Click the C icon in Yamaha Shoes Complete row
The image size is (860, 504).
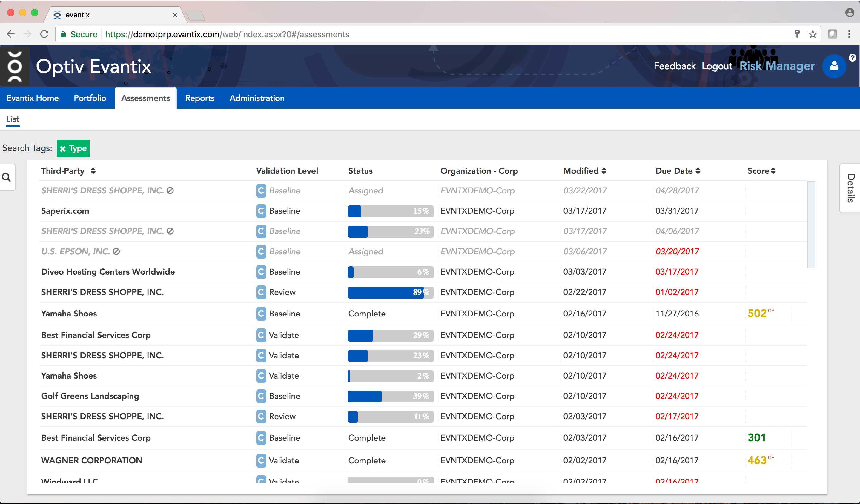pyautogui.click(x=261, y=314)
